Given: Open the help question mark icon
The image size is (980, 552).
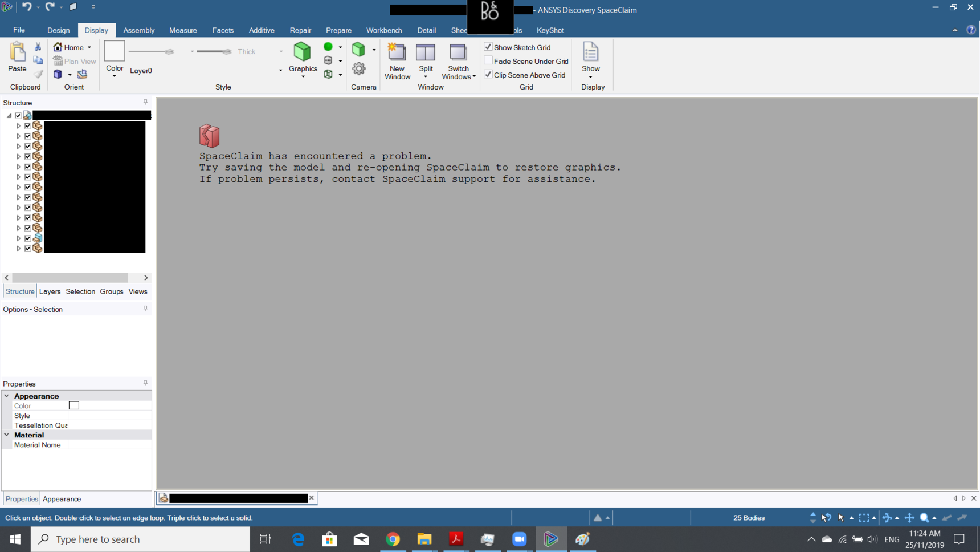Looking at the screenshot, I should tap(971, 30).
